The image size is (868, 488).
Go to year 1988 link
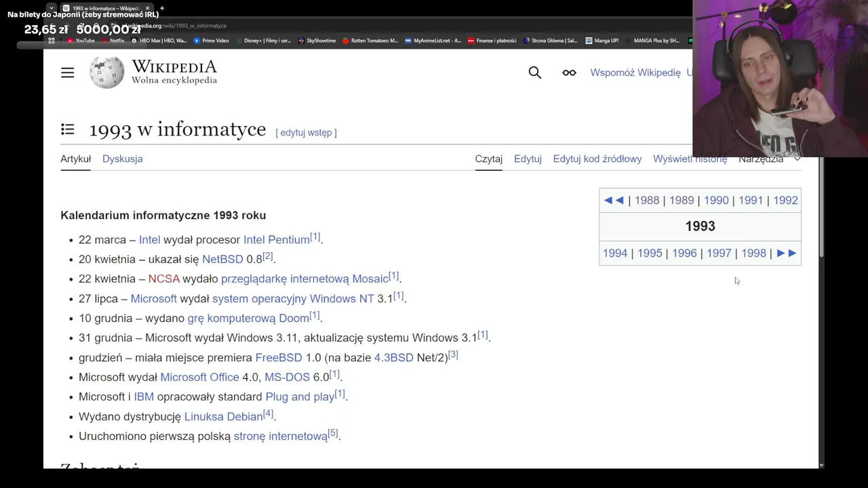pyautogui.click(x=647, y=200)
